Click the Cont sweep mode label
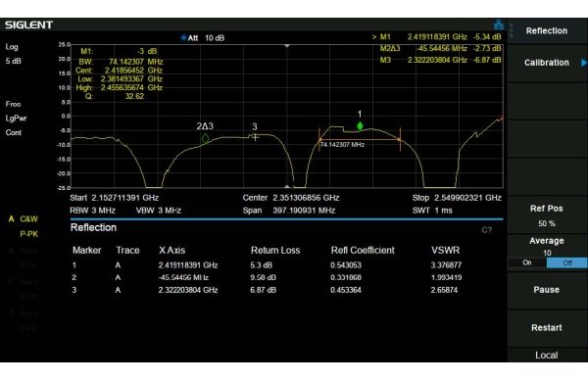 (14, 132)
